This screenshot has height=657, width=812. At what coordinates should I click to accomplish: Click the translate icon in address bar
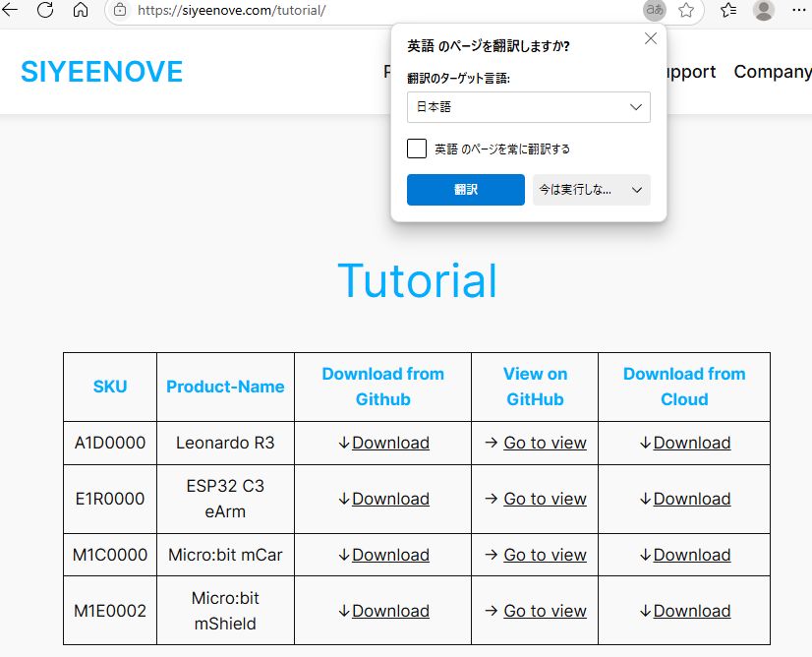pos(654,10)
